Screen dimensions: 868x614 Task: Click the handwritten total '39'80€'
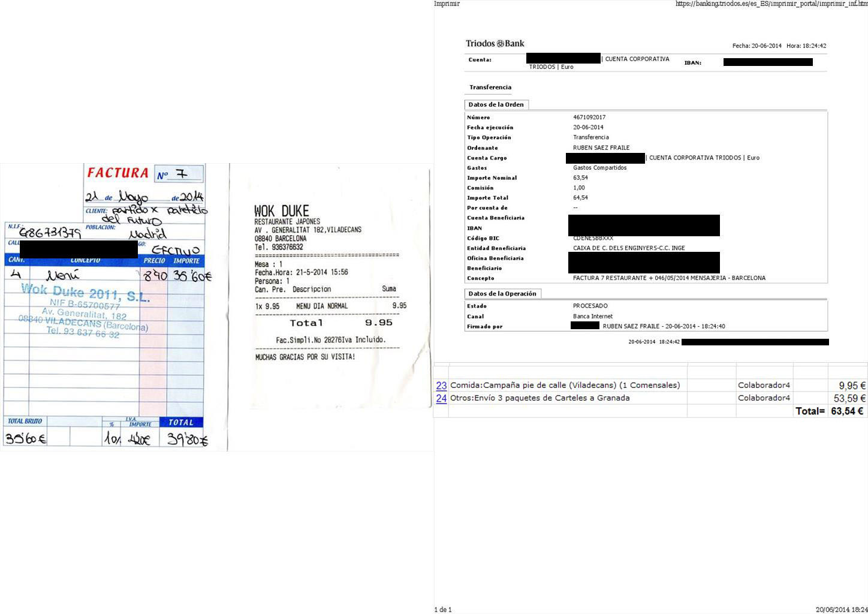[188, 440]
